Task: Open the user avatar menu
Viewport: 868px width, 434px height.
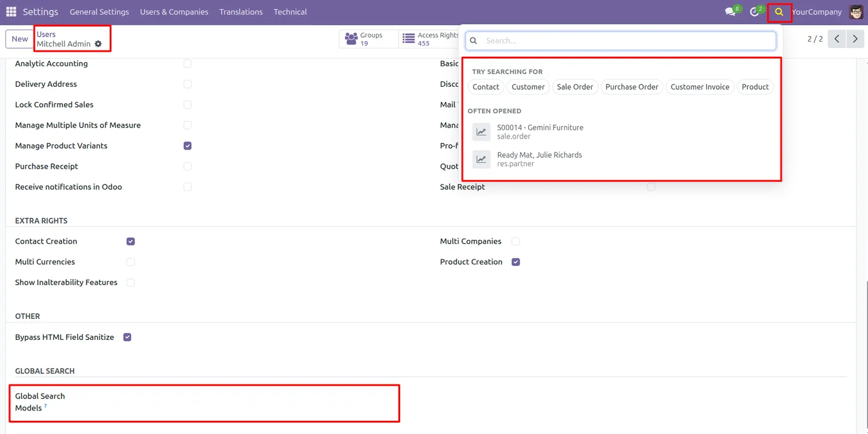Action: point(856,11)
